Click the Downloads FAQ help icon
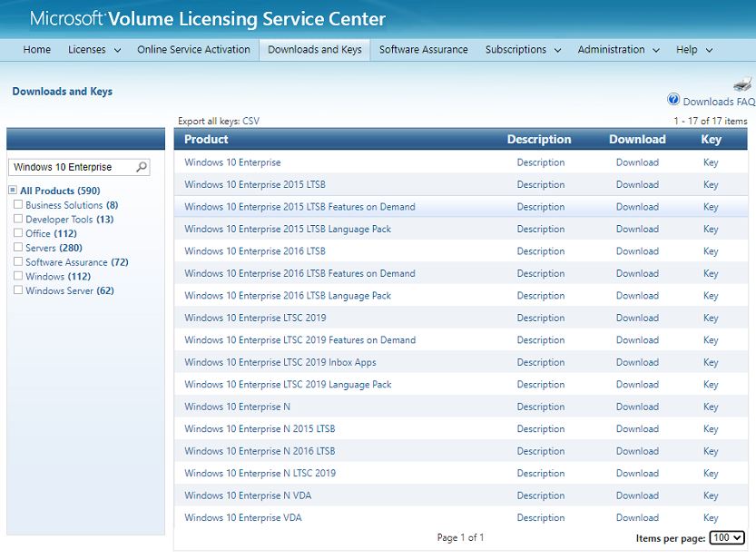 coord(673,99)
